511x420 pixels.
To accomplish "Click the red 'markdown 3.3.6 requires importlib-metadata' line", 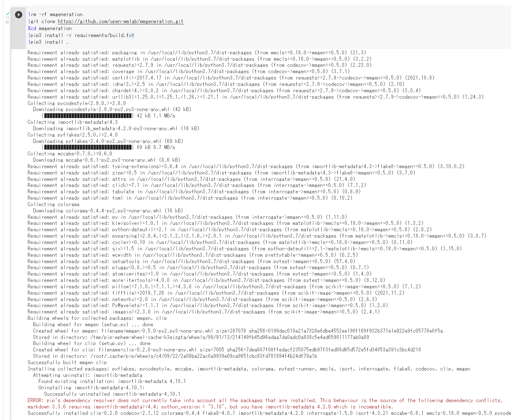I will tap(210, 407).
